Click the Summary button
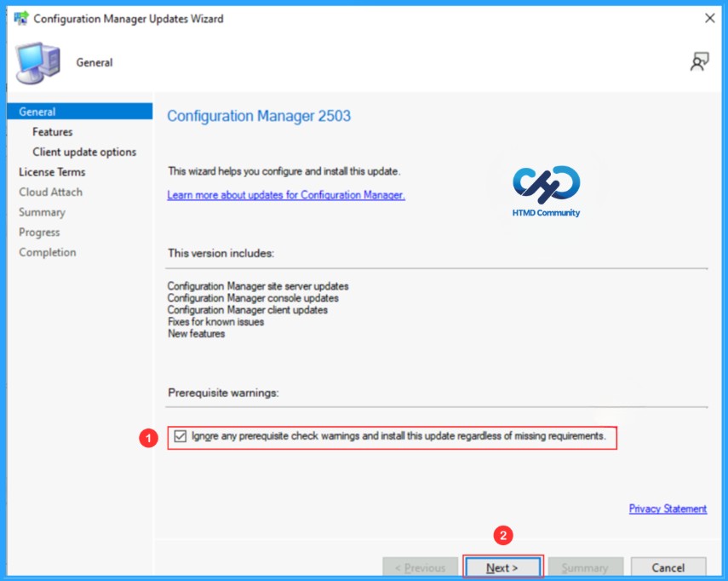 (586, 567)
